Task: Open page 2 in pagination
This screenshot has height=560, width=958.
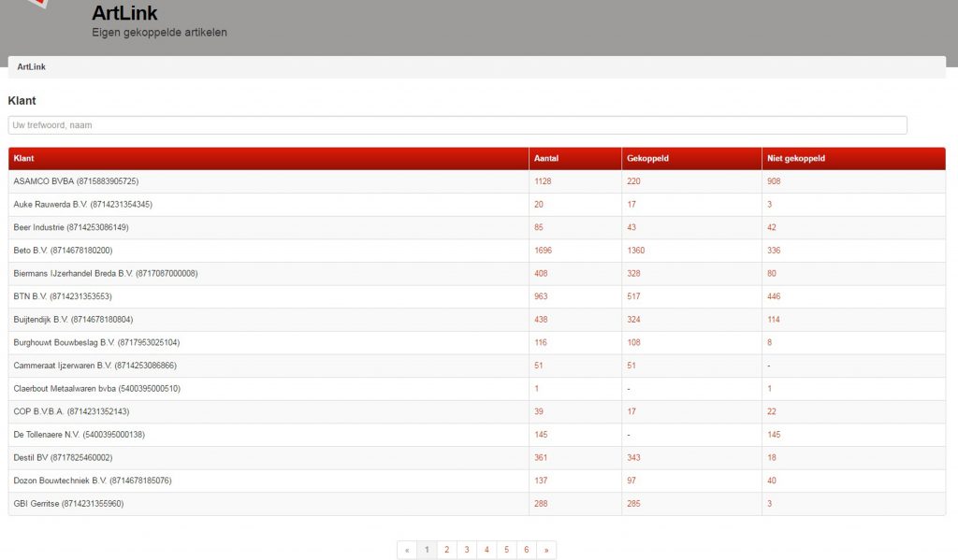Action: pos(446,551)
